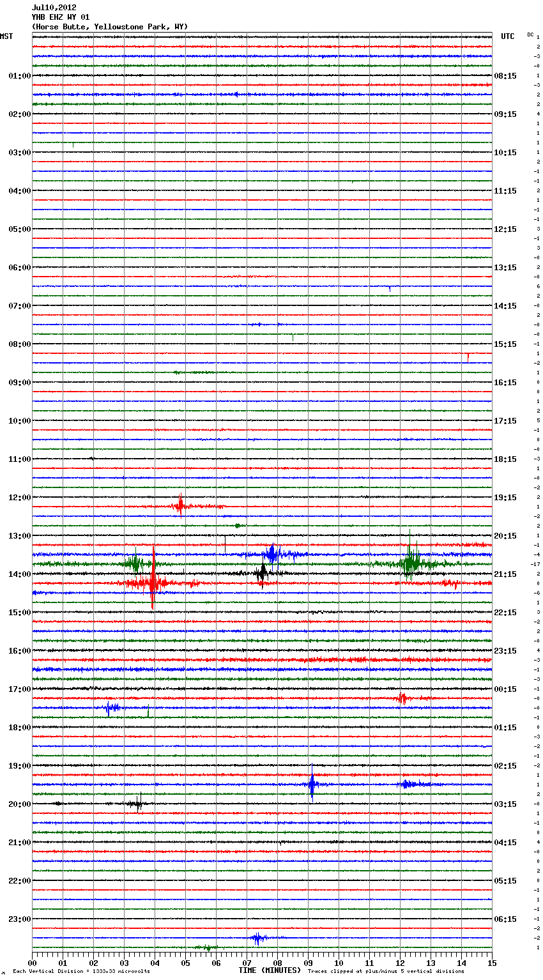The width and height of the screenshot is (543, 980).
Task: Click the "01:00" MST time label
Action: point(19,76)
